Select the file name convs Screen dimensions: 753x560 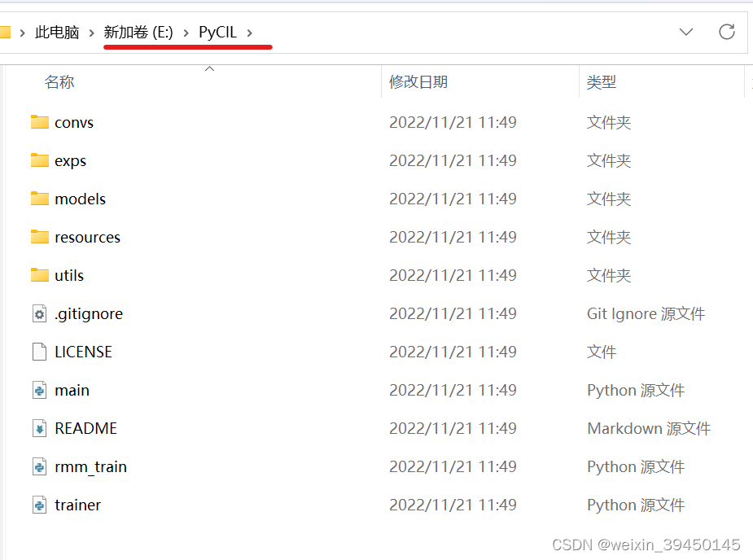[x=74, y=122]
